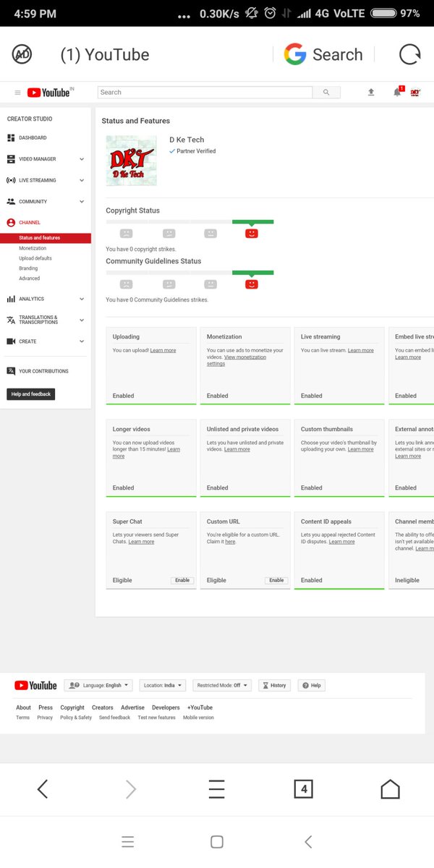
Task: Click the D Ke Tech channel thumbnail
Action: (132, 161)
